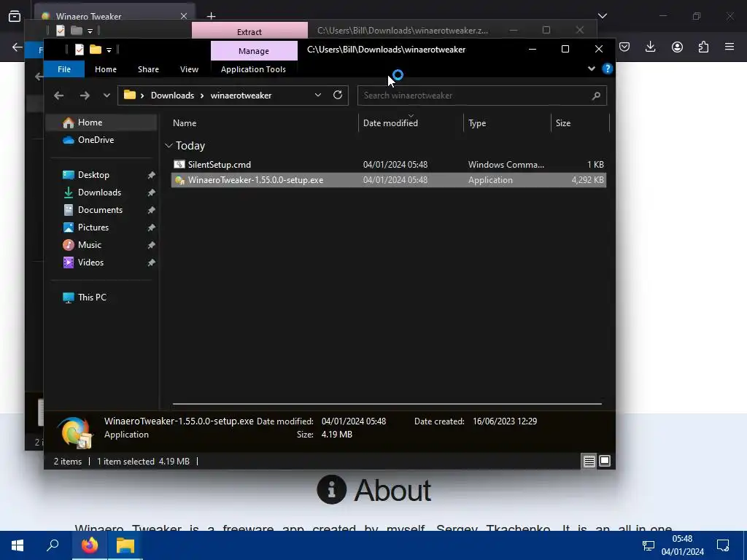Viewport: 747px width, 560px height.
Task: Collapse the Today group
Action: point(169,145)
